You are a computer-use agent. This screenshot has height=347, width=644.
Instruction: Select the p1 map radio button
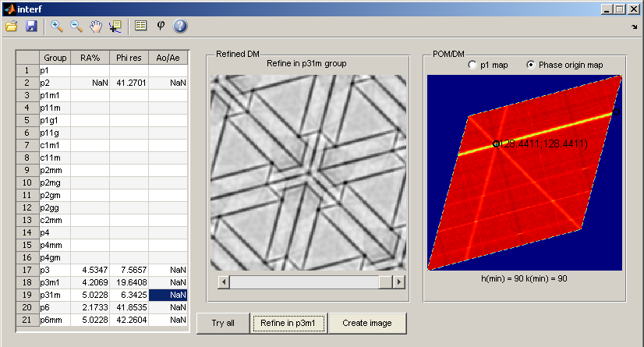click(472, 65)
